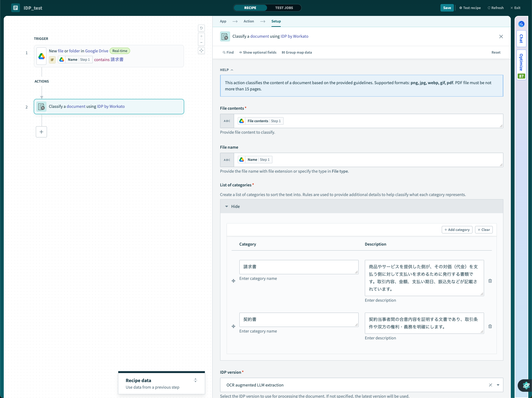Click the 契約書 category name field

[x=299, y=320]
